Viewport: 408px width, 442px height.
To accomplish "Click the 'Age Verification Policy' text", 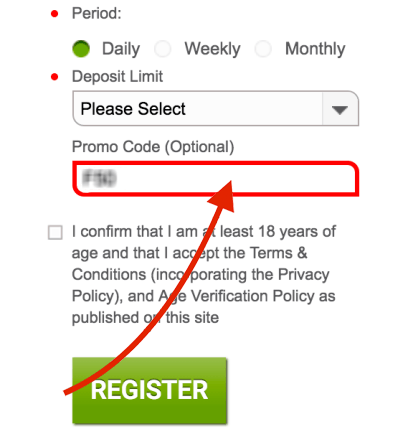I will click(x=236, y=296).
